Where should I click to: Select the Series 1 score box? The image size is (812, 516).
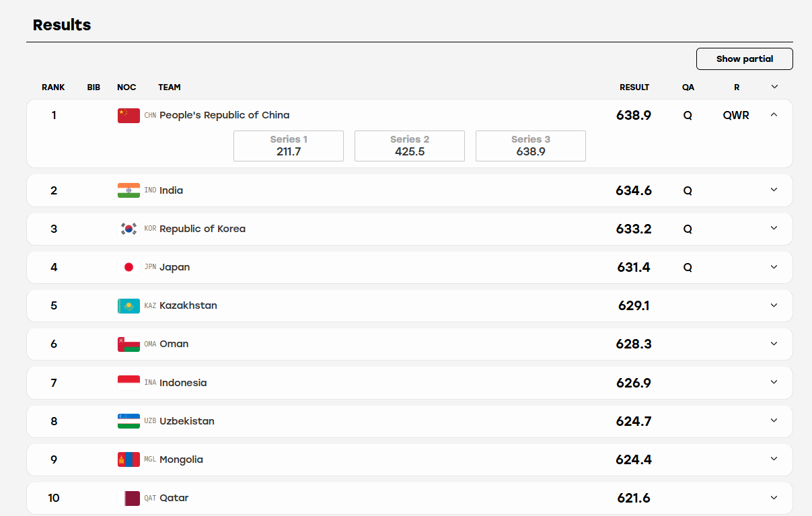click(289, 146)
